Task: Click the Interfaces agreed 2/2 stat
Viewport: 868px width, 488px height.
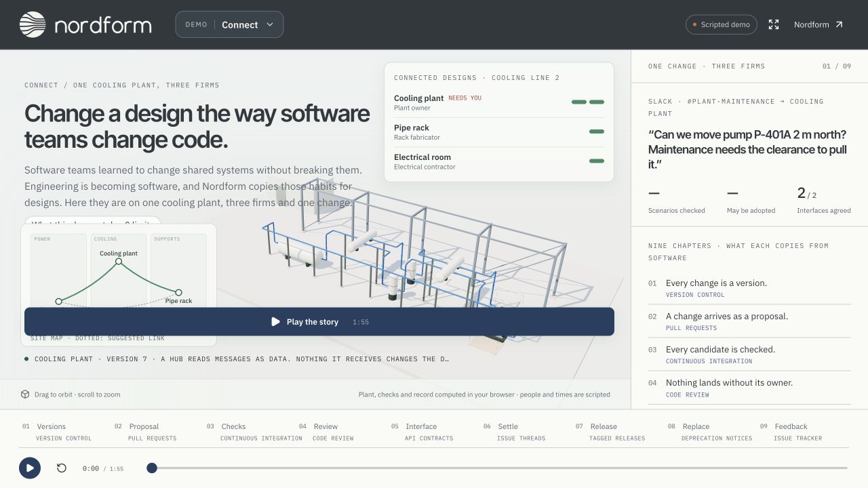Action: 824,201
